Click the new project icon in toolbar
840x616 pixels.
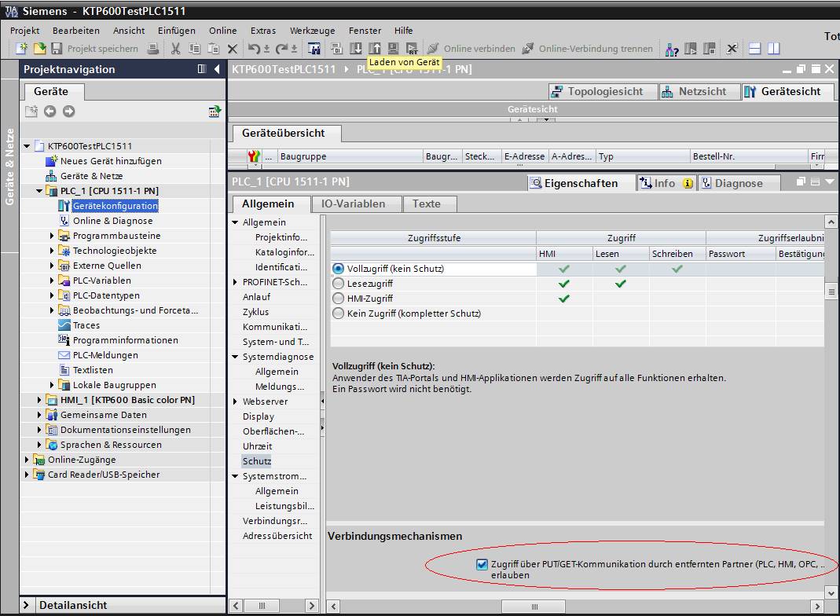coord(21,49)
